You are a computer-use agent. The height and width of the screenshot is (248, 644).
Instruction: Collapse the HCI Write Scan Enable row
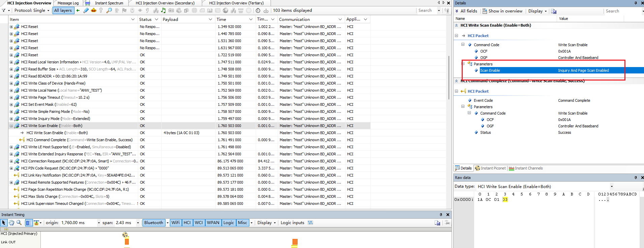pyautogui.click(x=11, y=126)
